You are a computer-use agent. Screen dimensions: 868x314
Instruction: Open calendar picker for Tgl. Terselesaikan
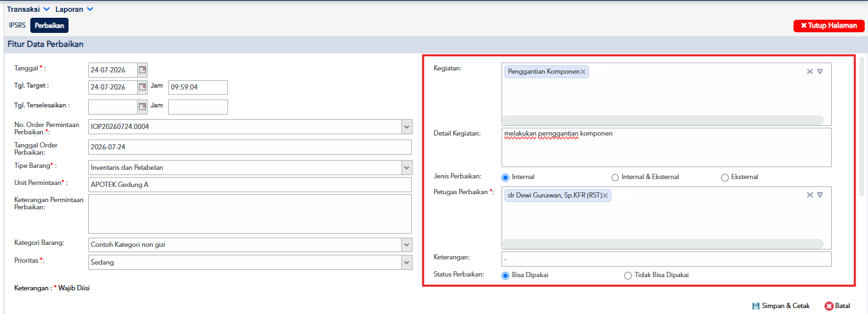coord(142,106)
